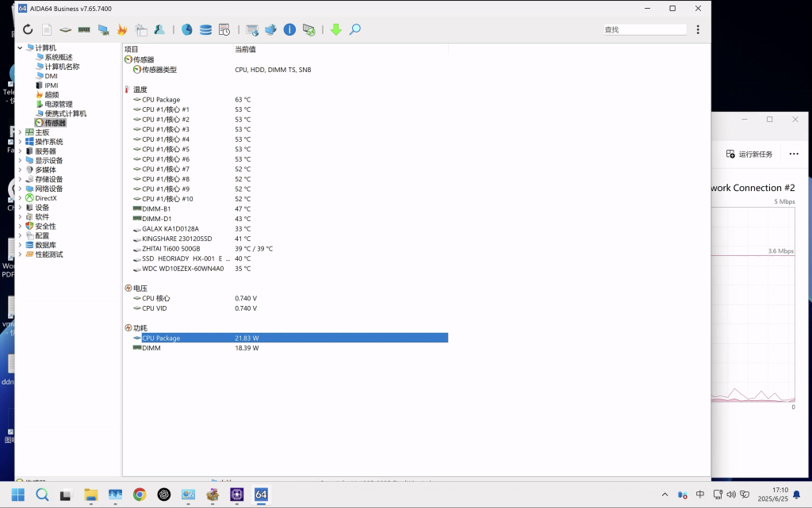Click the 项目 column header

[132, 49]
